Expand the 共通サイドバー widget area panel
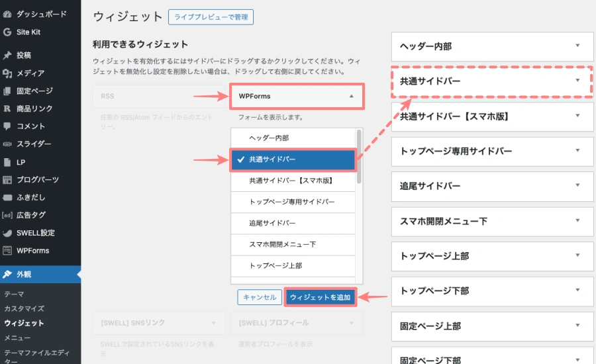This screenshot has width=596, height=364. tap(577, 81)
